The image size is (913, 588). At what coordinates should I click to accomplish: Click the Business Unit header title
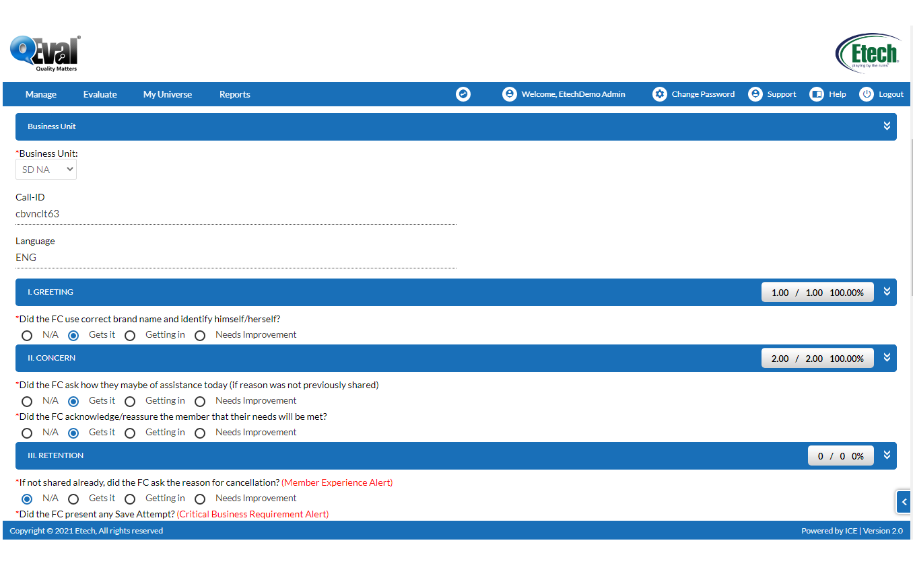[x=52, y=126]
